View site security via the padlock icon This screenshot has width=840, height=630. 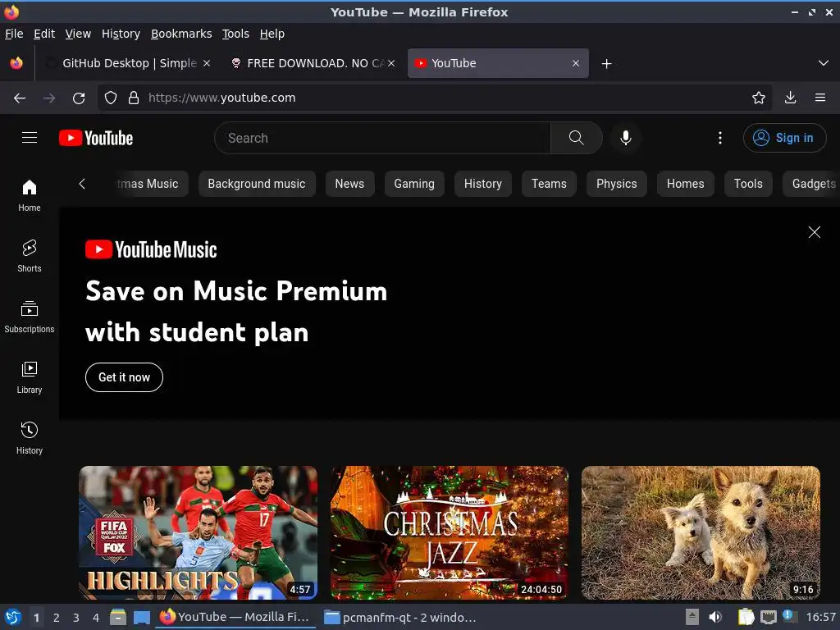pyautogui.click(x=134, y=98)
